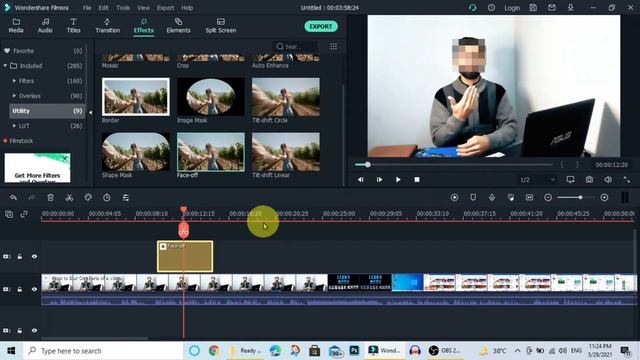Click the Get More Filters banner

tap(37, 168)
